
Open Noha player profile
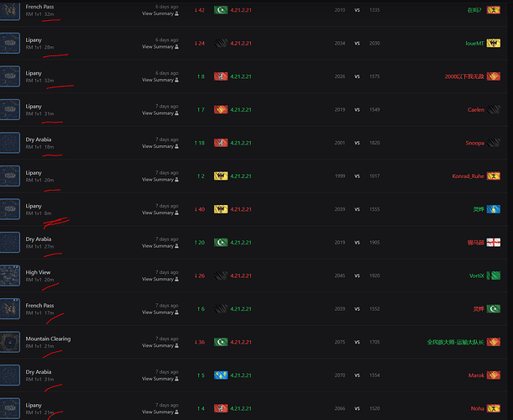[478, 408]
